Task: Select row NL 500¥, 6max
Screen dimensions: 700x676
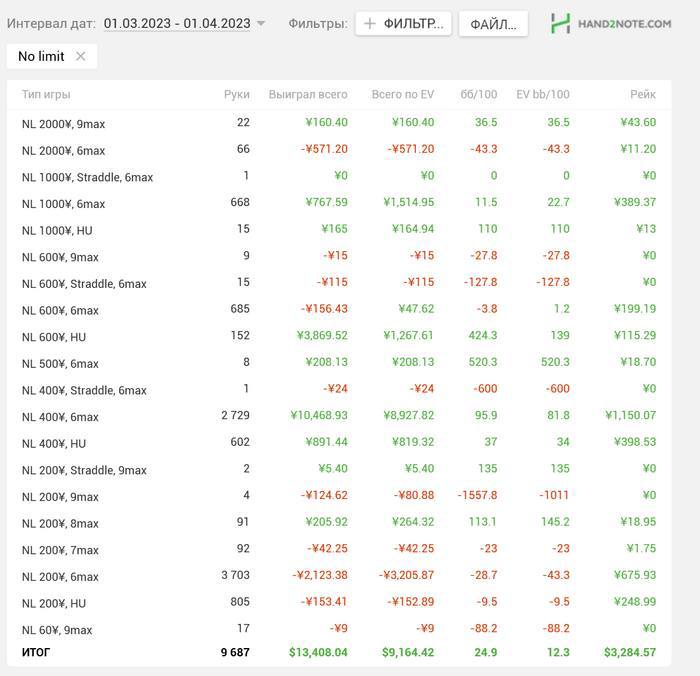Action: [339, 363]
